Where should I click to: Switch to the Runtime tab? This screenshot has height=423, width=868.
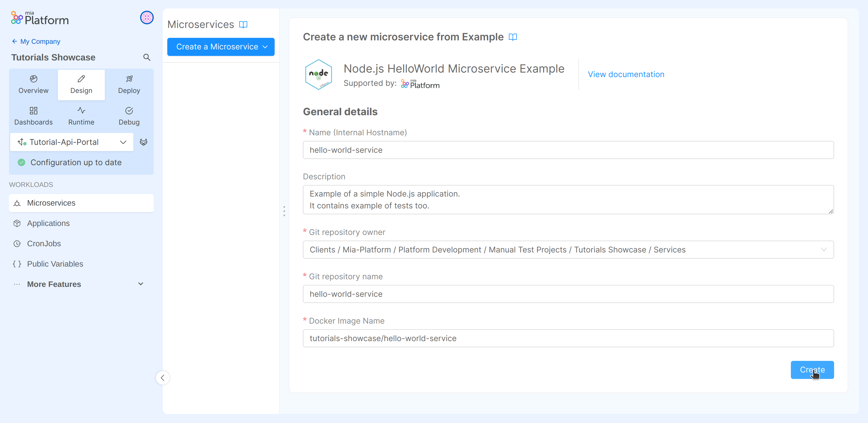click(x=81, y=115)
